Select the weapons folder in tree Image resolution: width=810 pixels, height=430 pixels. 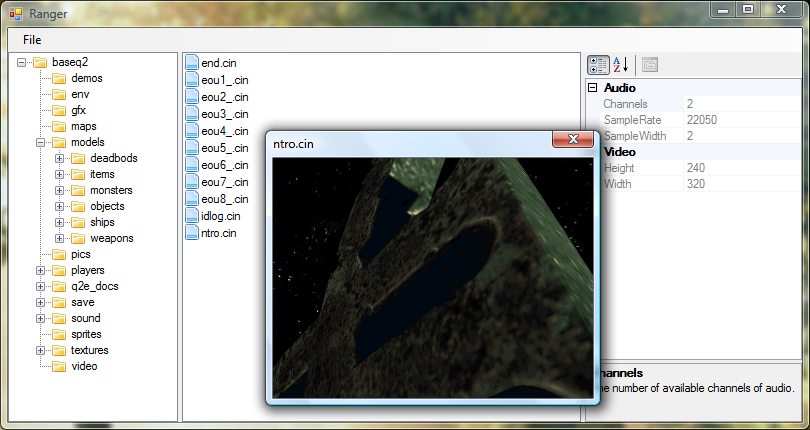pyautogui.click(x=111, y=238)
